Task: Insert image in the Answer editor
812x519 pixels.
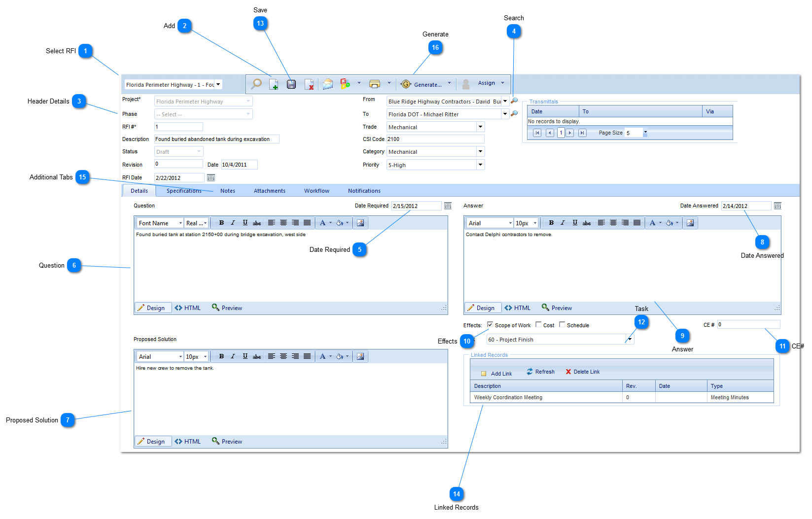Action: [x=690, y=223]
